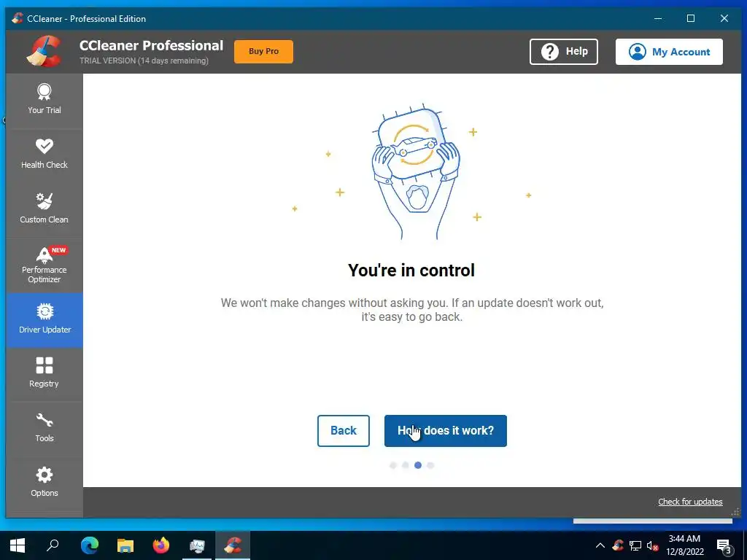Open the Your Trial sidebar section
The height and width of the screenshot is (560, 747).
(44, 101)
